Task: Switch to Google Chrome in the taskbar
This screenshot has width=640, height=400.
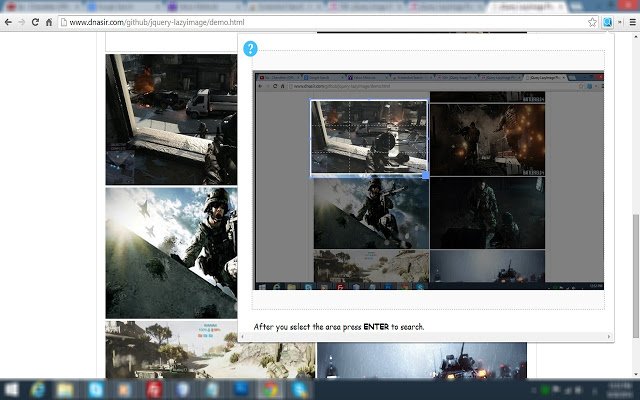Action: (270, 390)
